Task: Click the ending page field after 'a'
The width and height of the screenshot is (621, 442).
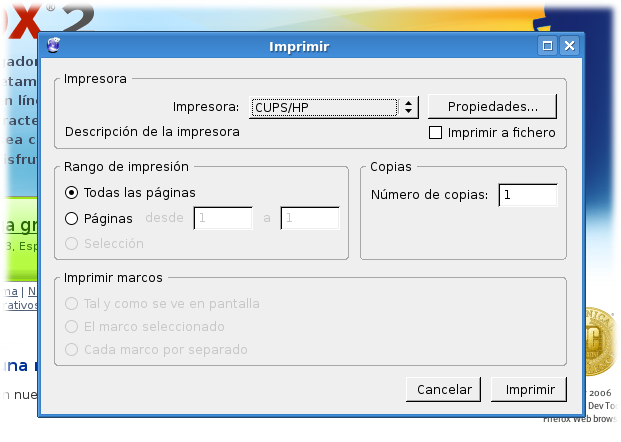Action: pyautogui.click(x=309, y=218)
